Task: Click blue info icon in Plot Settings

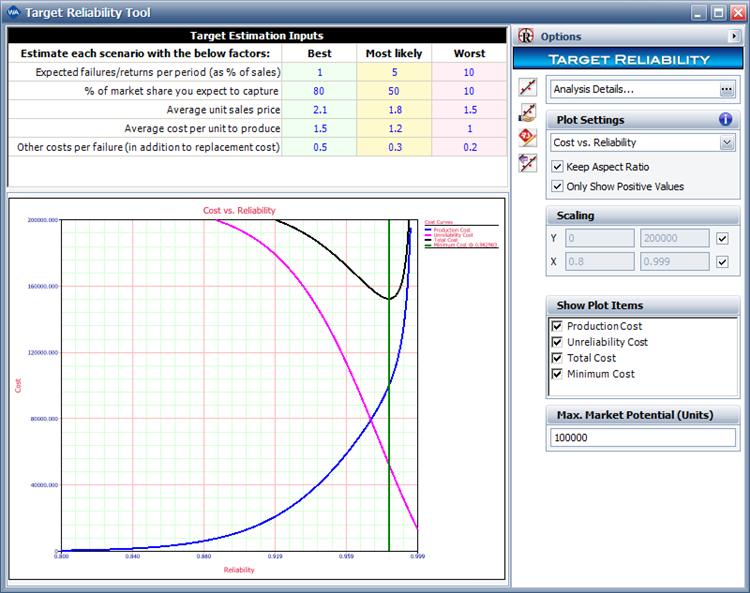Action: (726, 120)
